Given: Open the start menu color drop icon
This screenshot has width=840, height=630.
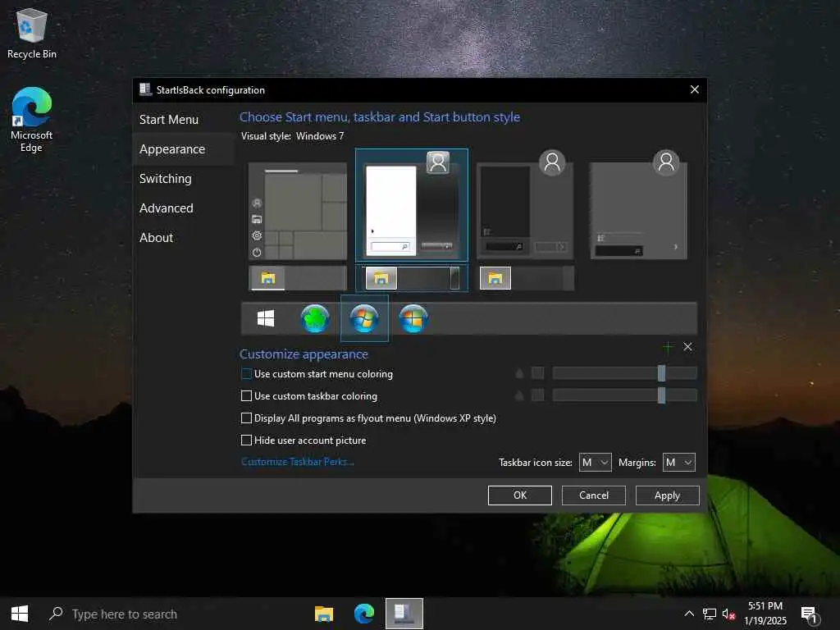Looking at the screenshot, I should click(x=519, y=373).
